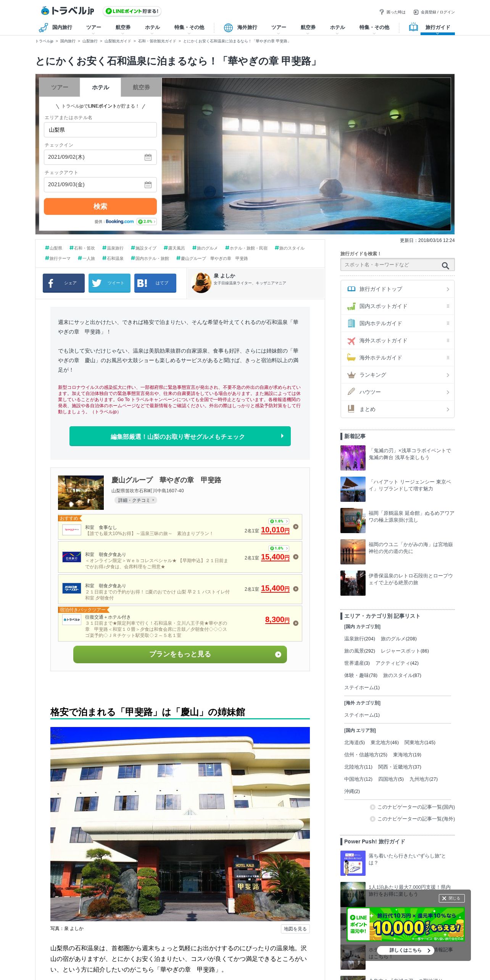Click author 泉 よしか avatar
The width and height of the screenshot is (490, 980).
tap(201, 283)
